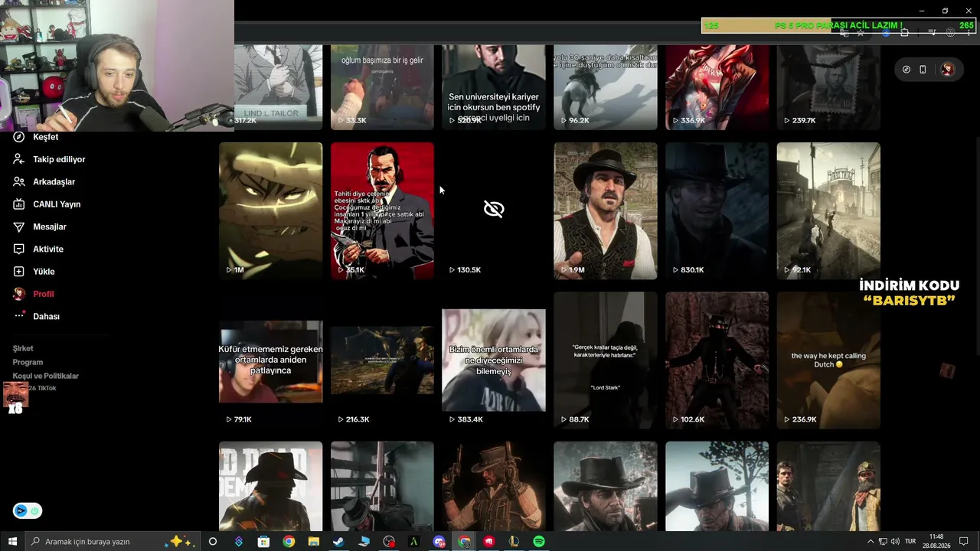
Task: Play the video with 830.1K views
Action: click(x=717, y=210)
